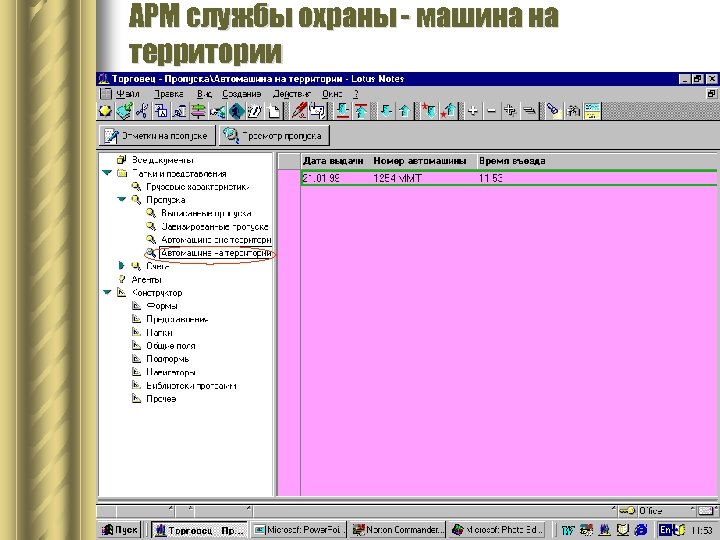Click the green Save SmartIcon

click(124, 111)
